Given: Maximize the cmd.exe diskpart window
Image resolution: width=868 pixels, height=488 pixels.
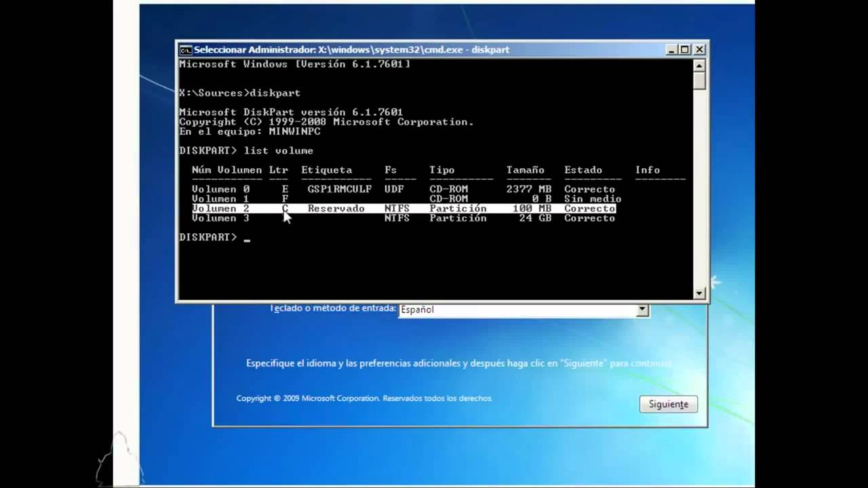Looking at the screenshot, I should 685,49.
